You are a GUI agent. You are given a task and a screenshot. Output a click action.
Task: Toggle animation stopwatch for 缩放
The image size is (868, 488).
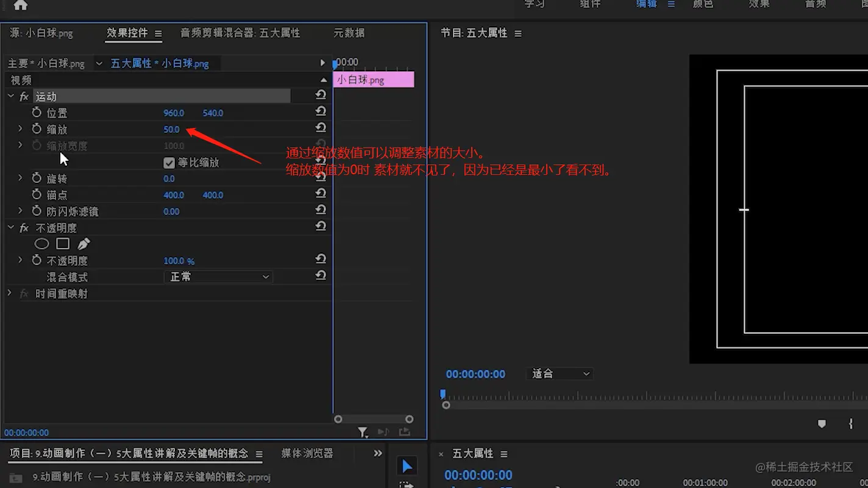(x=37, y=129)
